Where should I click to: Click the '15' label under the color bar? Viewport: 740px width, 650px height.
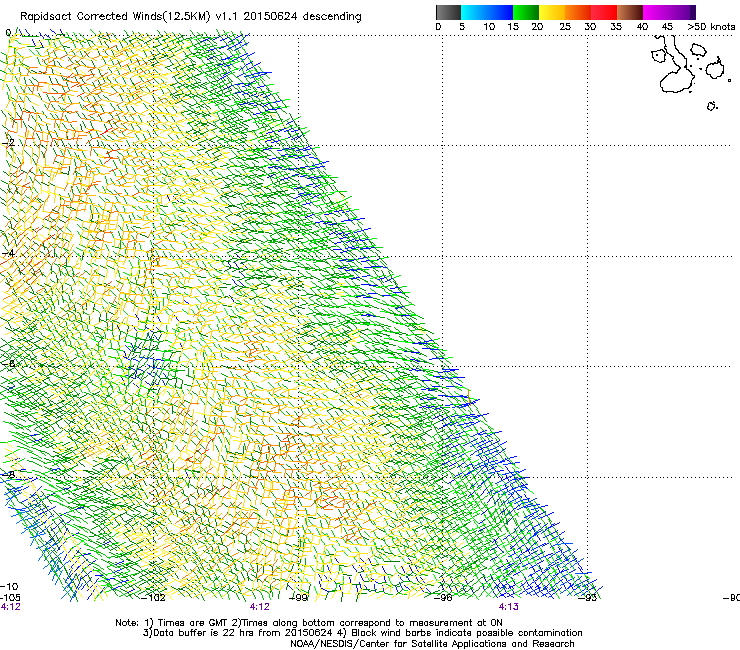[513, 27]
